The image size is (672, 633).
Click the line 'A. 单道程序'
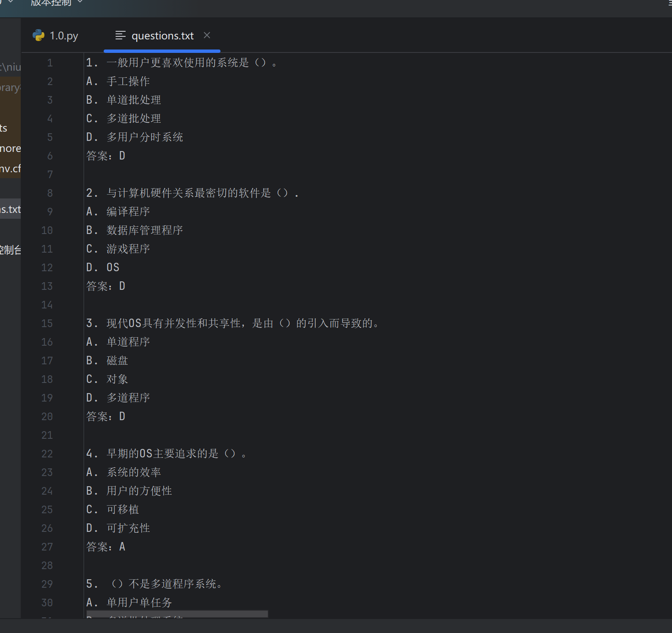click(x=118, y=342)
